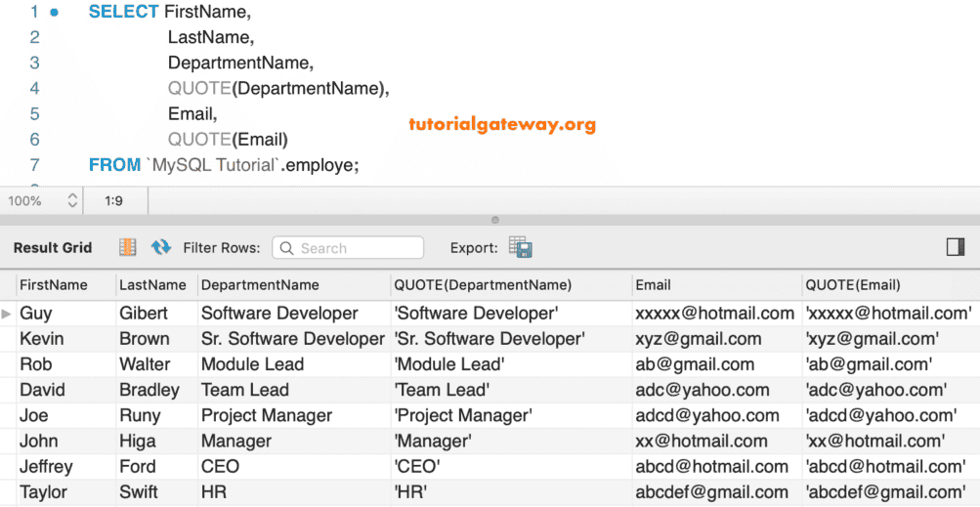Select the Result Grid tab label
This screenshot has width=980, height=507.
click(x=53, y=248)
